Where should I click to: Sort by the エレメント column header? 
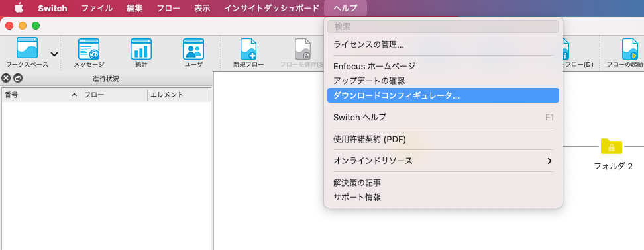[179, 95]
